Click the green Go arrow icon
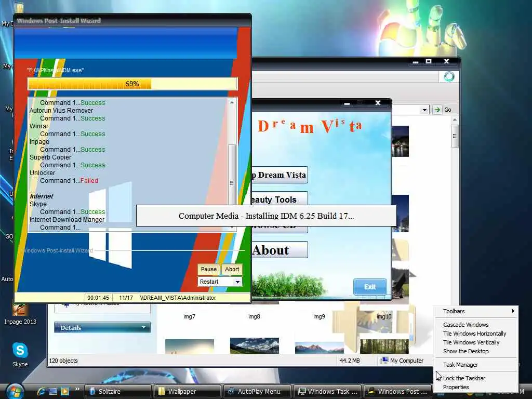This screenshot has height=399, width=532. 437,110
